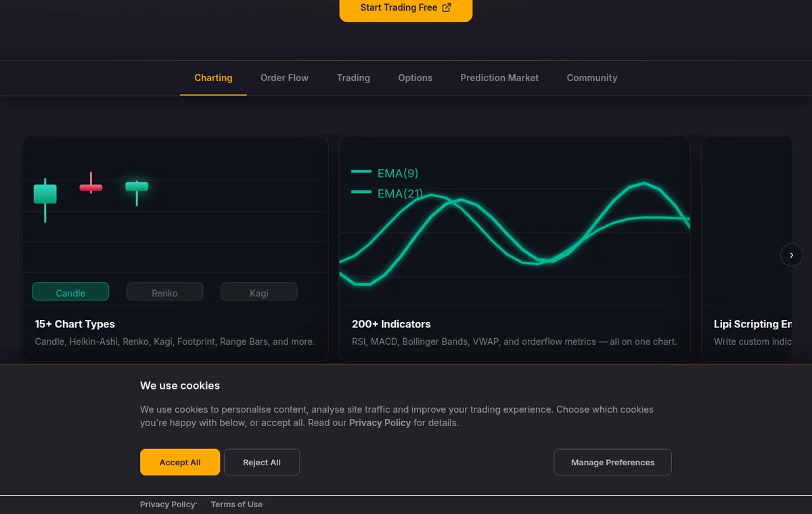Click the chart types description listing Heikin-Ashi
This screenshot has width=812, height=514.
coord(175,342)
